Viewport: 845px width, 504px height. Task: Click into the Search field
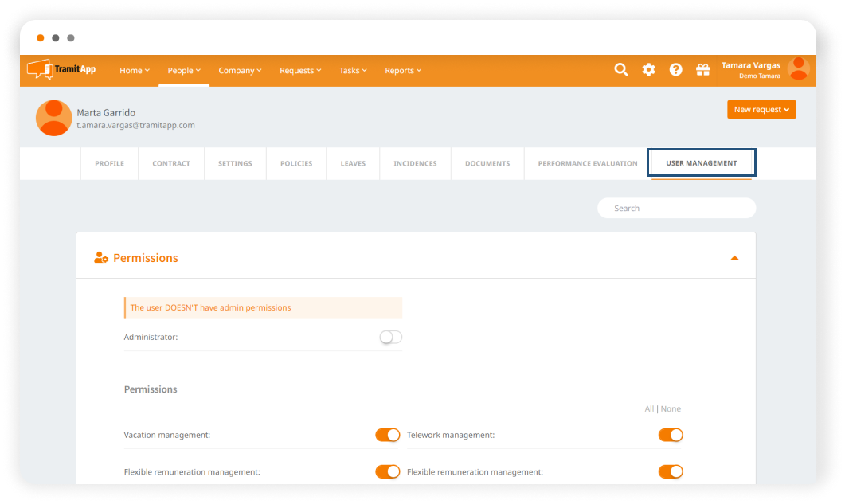click(676, 209)
